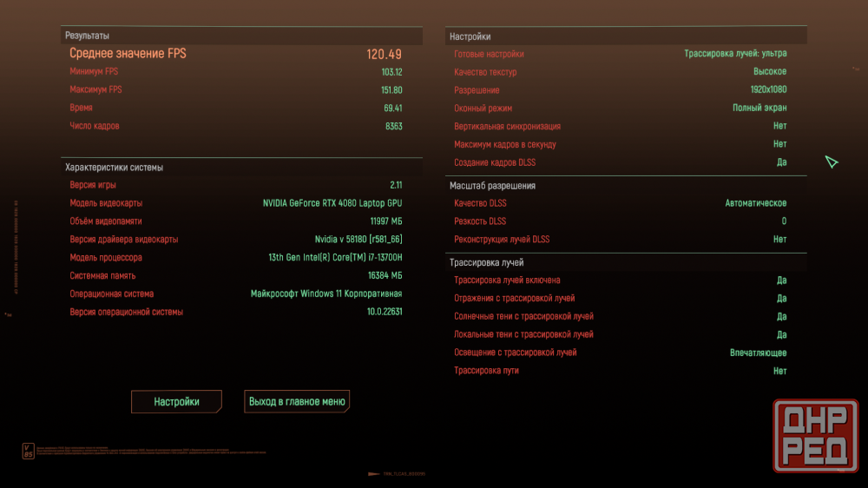Toggle Трассировка лучей включена value Да

point(781,280)
